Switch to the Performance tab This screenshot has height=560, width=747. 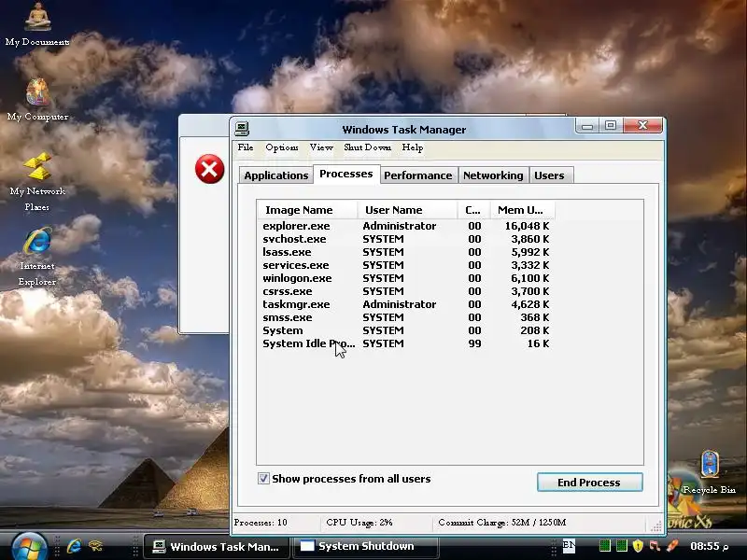(418, 175)
